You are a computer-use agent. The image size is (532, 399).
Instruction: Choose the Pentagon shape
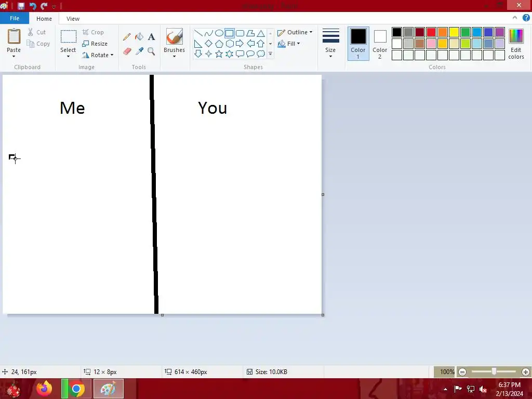(219, 44)
